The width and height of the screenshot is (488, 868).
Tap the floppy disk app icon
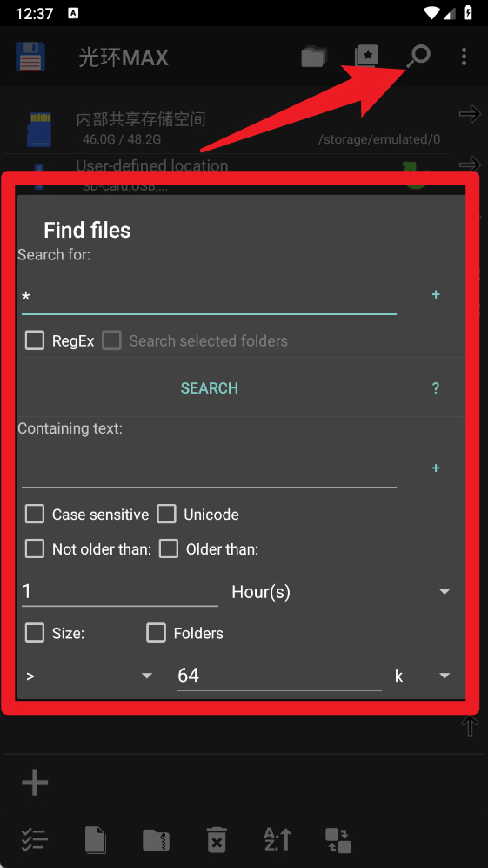click(x=30, y=57)
